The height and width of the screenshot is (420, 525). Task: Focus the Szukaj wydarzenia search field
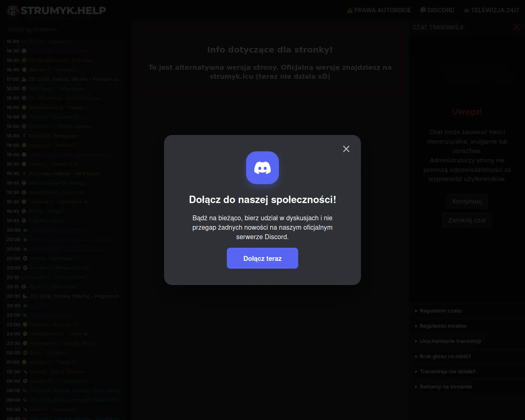pyautogui.click(x=65, y=29)
